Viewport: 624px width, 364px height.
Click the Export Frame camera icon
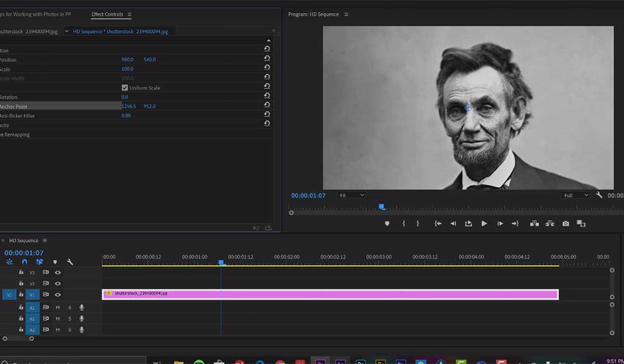coord(565,223)
